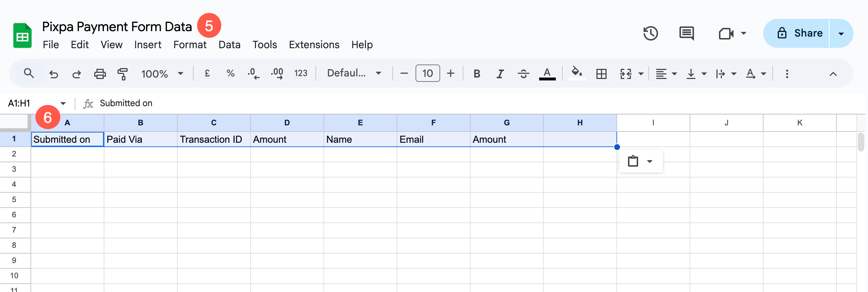The width and height of the screenshot is (868, 292).
Task: Open the Default font dropdown
Action: coord(354,74)
